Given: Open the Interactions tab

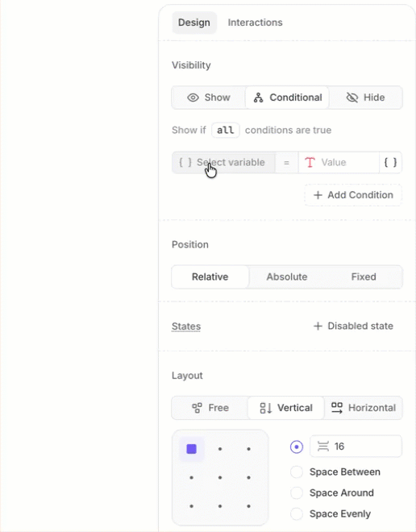Looking at the screenshot, I should point(255,23).
